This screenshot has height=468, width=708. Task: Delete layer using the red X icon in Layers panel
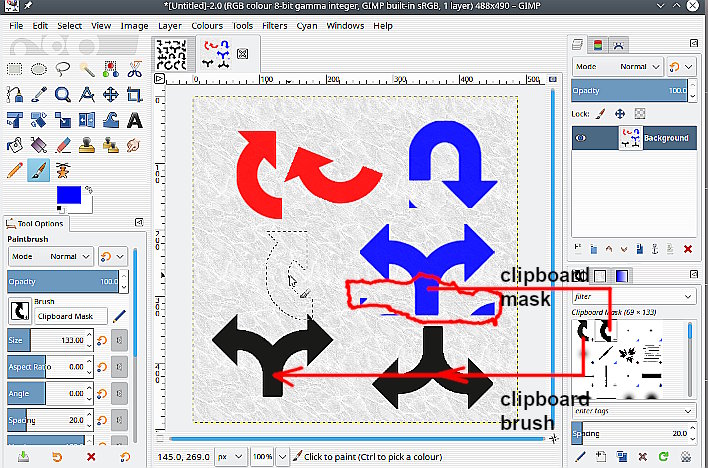pyautogui.click(x=687, y=248)
